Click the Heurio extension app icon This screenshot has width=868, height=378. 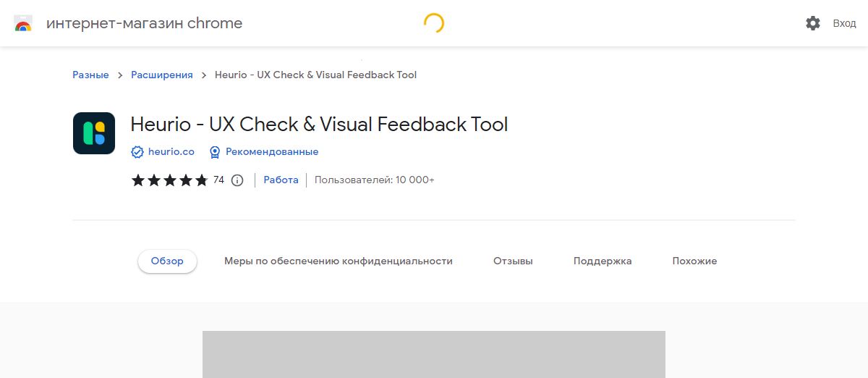[94, 133]
